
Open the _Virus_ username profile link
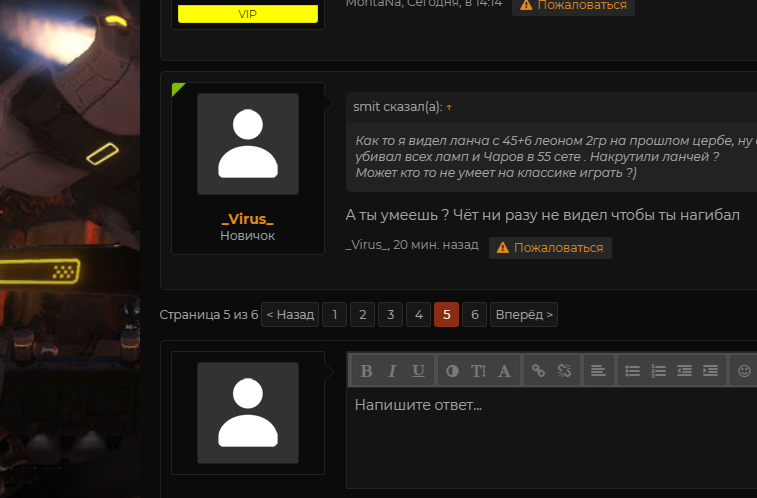pos(247,219)
